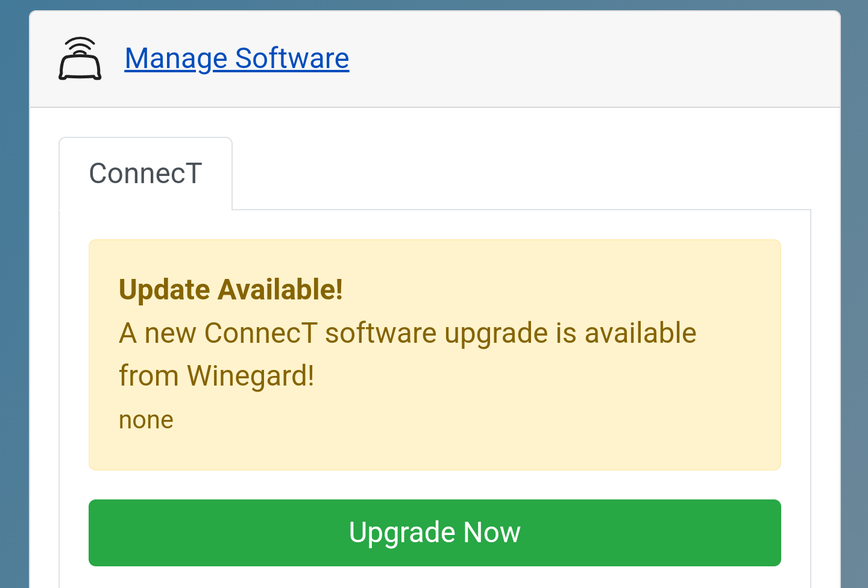Image resolution: width=868 pixels, height=588 pixels.
Task: Switch to the ConnecT tab
Action: point(145,174)
